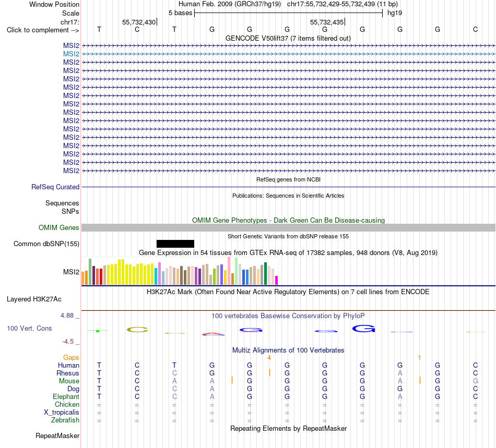Image resolution: width=496 pixels, height=448 pixels.
Task: Click the hg19 label beside scale bar
Action: (395, 13)
